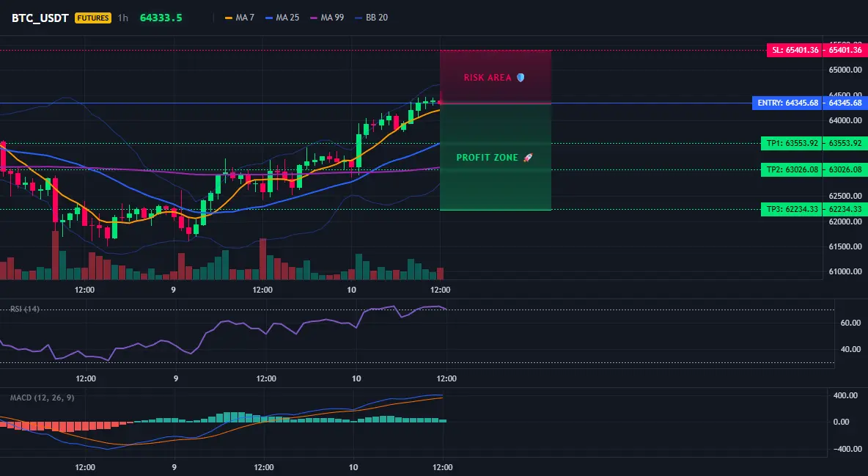Click the current price 64333.5
This screenshot has width=868, height=476.
click(x=161, y=18)
